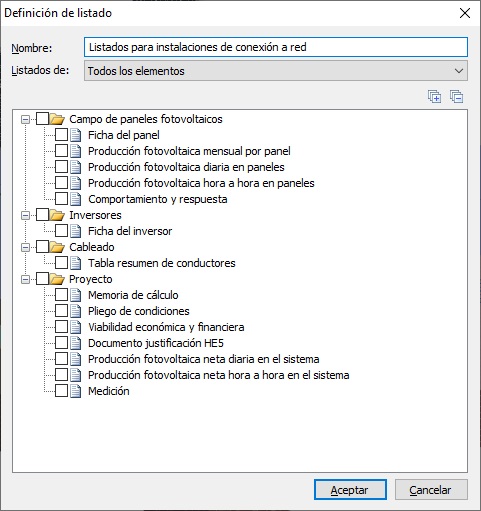
Task: Click the Cableado folder icon
Action: (57, 247)
